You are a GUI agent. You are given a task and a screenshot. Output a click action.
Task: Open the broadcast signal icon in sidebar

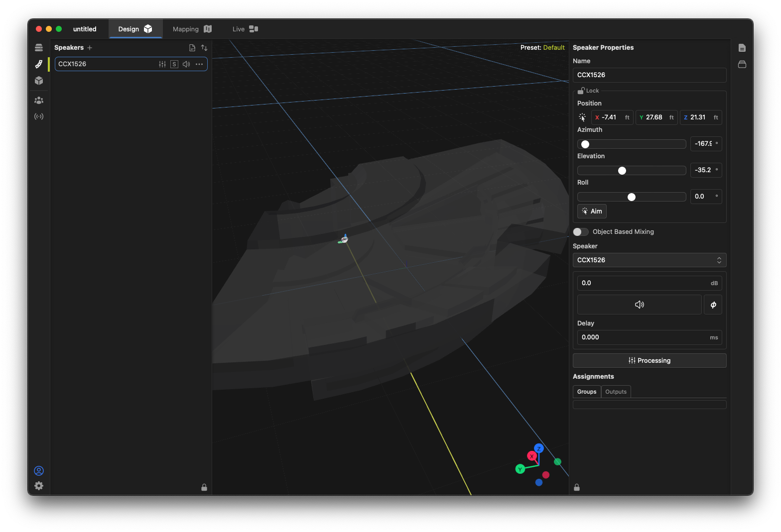tap(39, 116)
